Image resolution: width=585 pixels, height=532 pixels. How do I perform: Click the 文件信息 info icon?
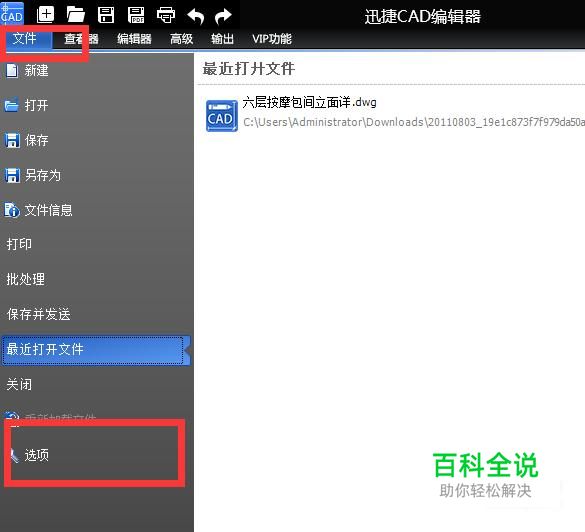(12, 210)
